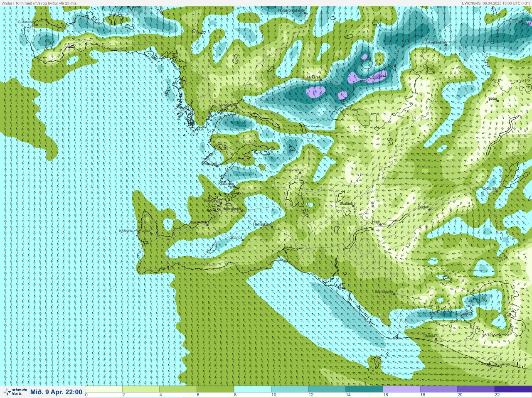Click the Kjalarnes station label

[226, 183]
